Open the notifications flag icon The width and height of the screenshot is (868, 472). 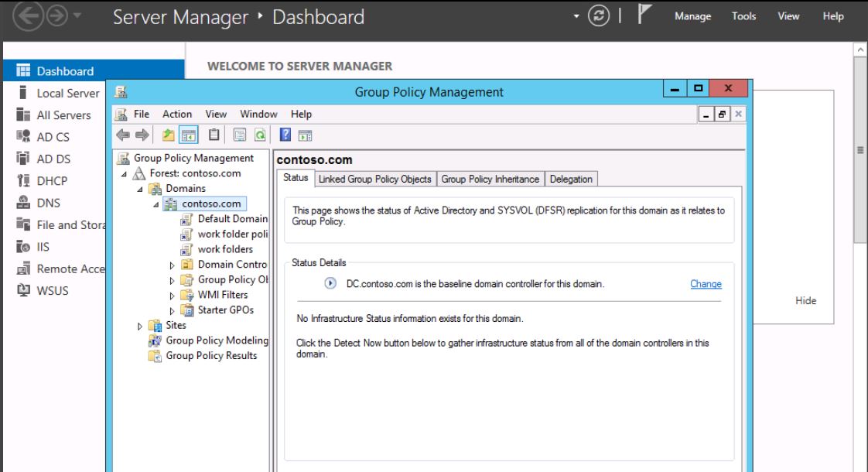643,16
